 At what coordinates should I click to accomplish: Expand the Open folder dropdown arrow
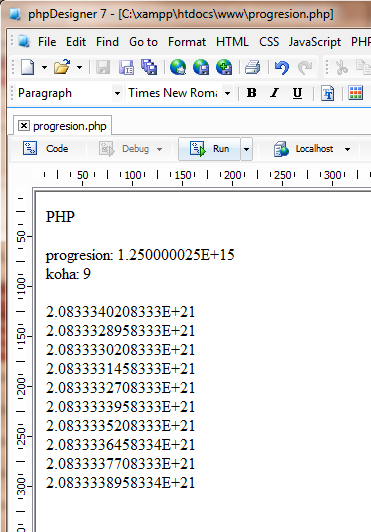(79, 68)
